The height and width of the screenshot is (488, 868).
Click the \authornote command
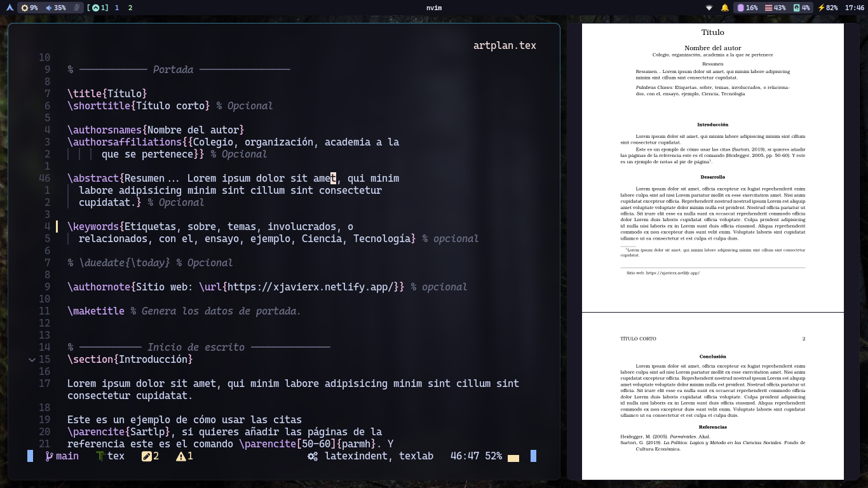pos(98,287)
